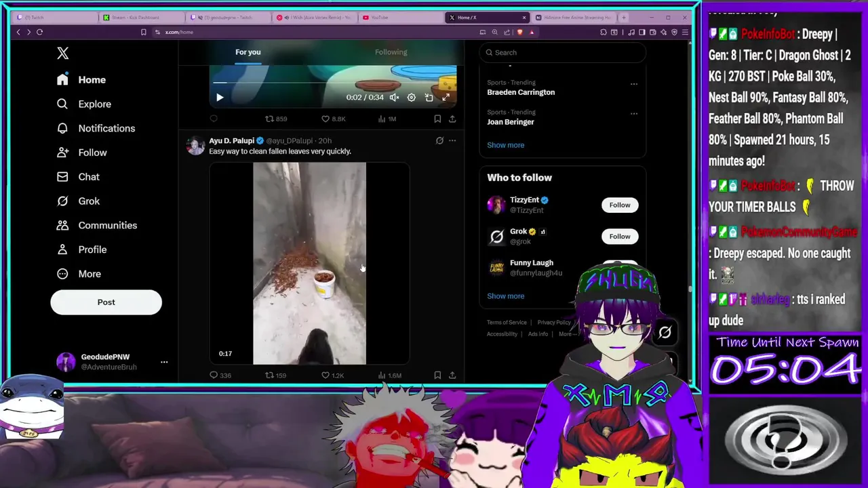Toggle picture-in-picture on the top video

click(429, 98)
